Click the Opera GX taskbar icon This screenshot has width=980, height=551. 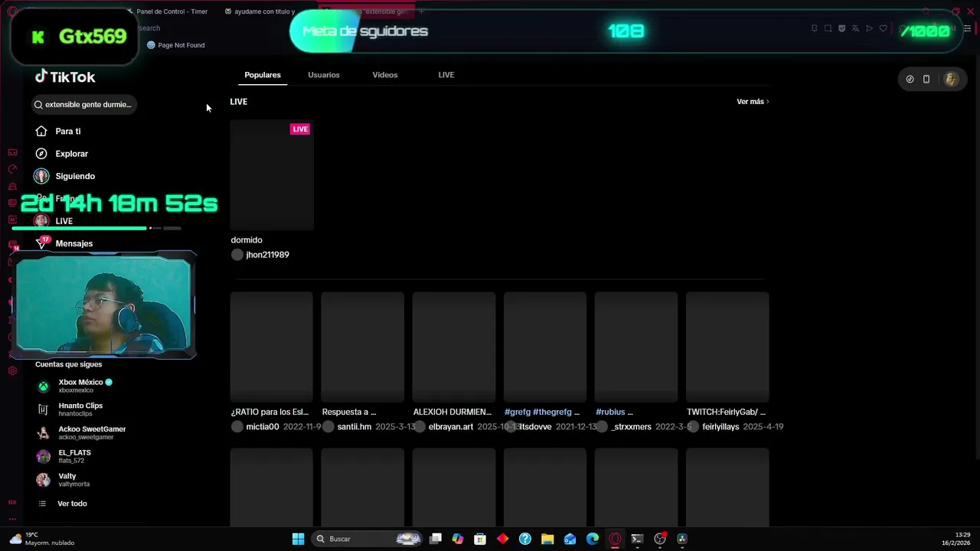point(615,539)
